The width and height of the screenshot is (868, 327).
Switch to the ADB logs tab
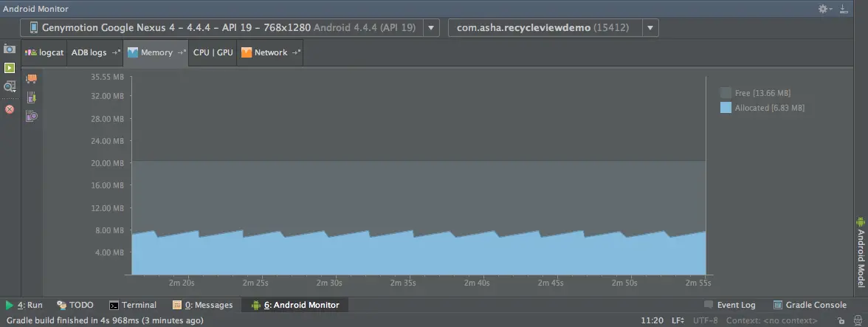click(x=95, y=52)
